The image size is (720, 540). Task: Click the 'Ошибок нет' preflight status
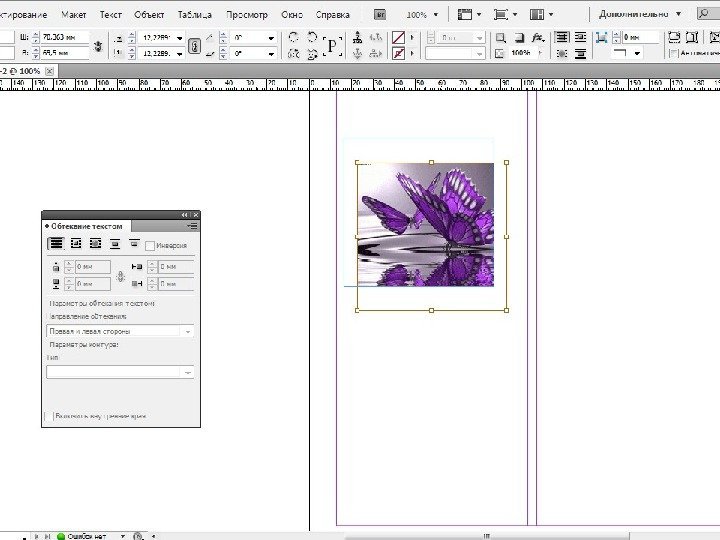(85, 536)
